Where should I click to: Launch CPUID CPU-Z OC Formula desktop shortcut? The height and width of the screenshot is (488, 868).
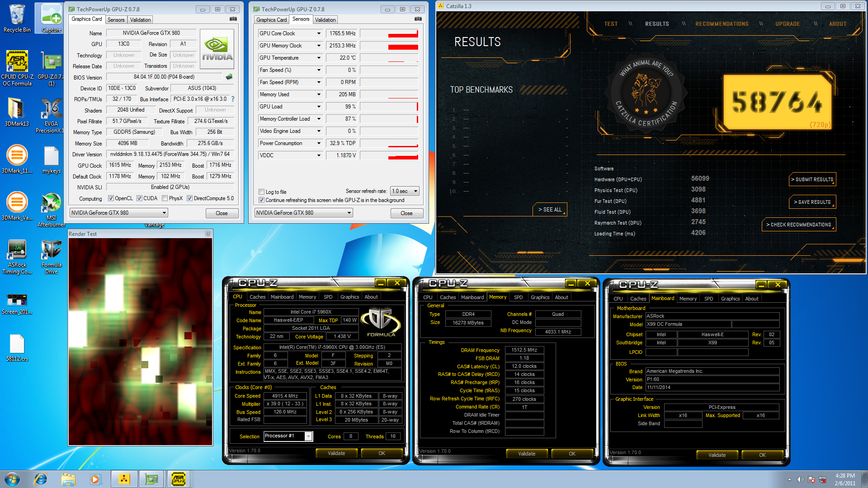[17, 68]
